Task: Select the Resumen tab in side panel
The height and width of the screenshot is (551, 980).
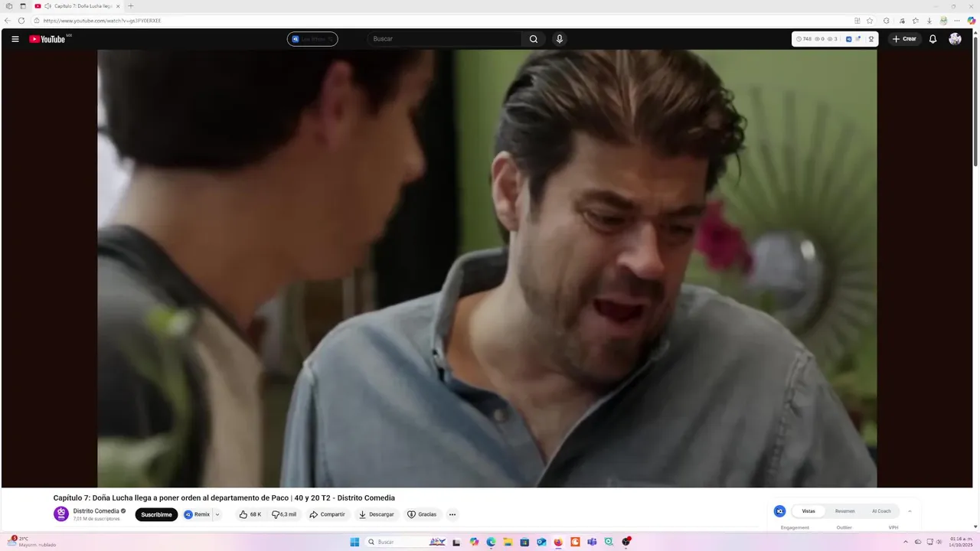Action: coord(845,511)
